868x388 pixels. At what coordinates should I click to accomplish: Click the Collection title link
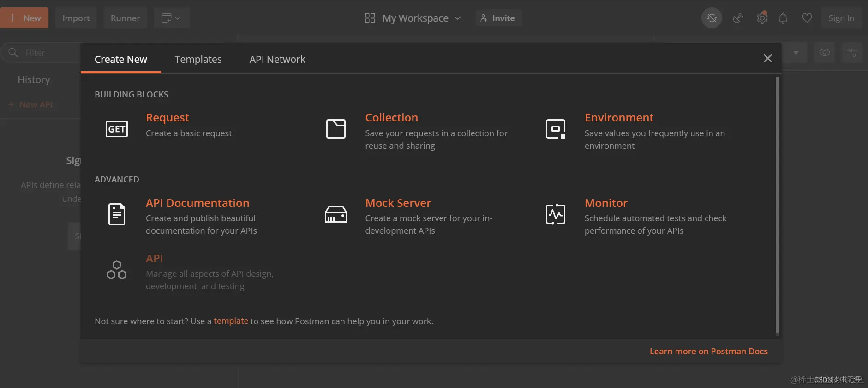coord(392,118)
